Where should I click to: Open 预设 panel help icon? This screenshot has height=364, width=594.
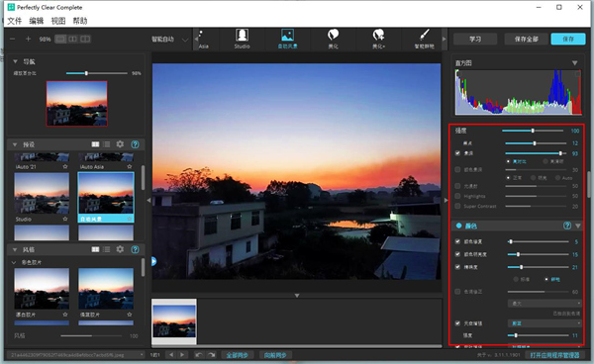[x=135, y=144]
